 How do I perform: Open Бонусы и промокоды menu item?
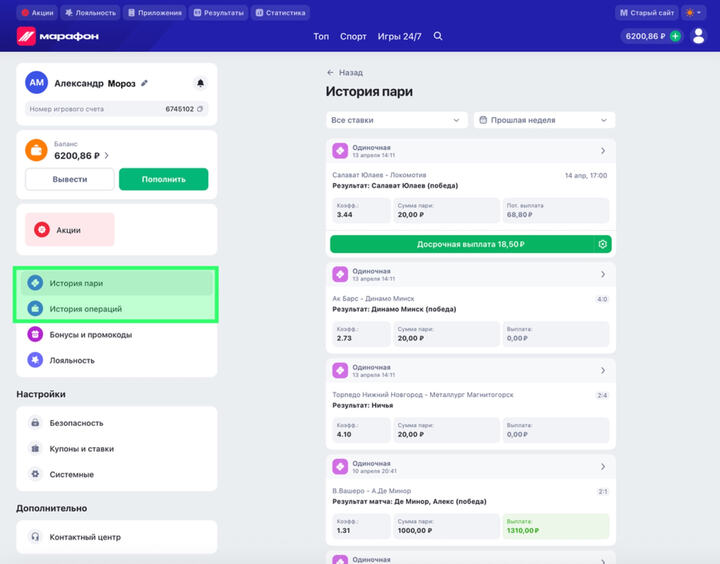[117, 334]
